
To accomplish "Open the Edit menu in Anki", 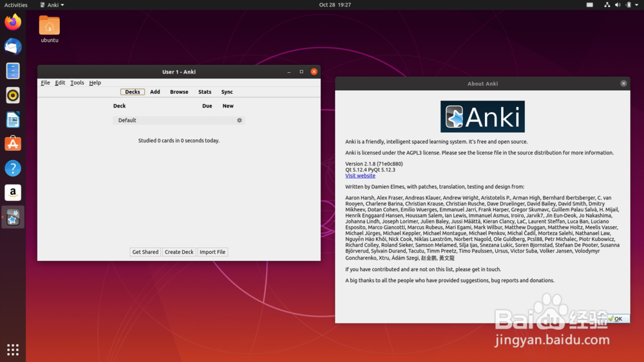I will point(60,82).
